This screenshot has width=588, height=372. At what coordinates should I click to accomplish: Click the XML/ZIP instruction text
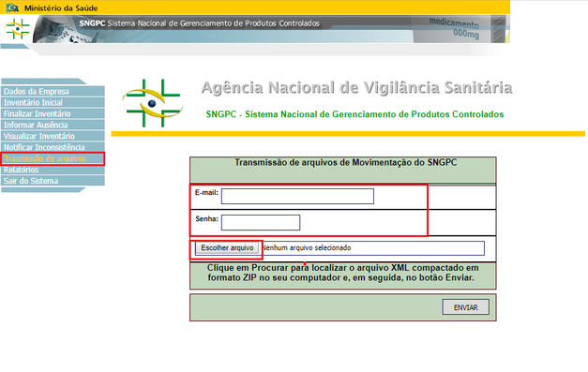(x=342, y=273)
